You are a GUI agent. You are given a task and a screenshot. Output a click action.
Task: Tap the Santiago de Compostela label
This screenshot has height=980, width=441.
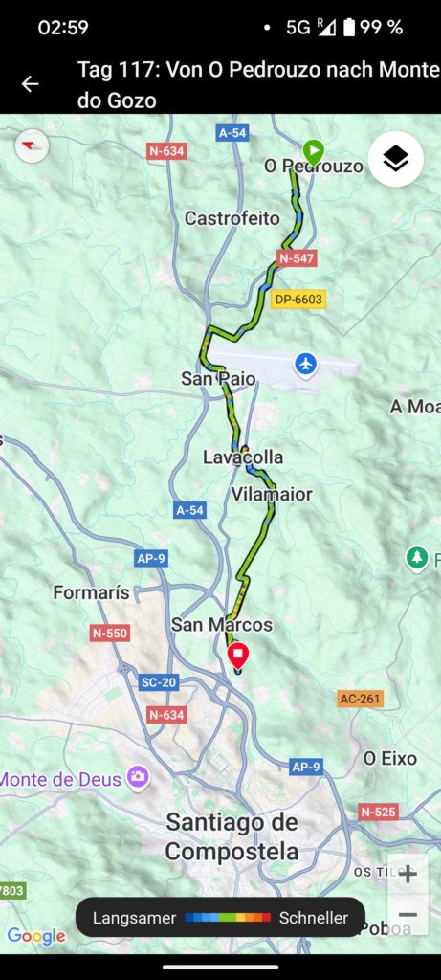[x=232, y=836]
